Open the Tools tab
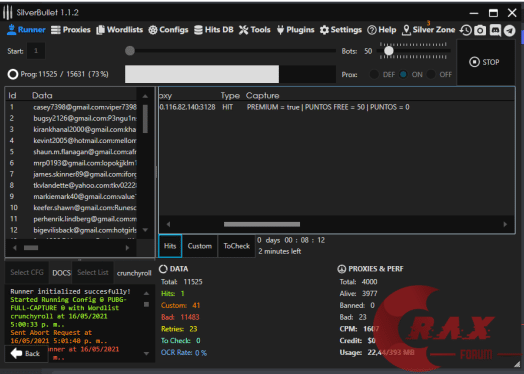 tap(255, 30)
